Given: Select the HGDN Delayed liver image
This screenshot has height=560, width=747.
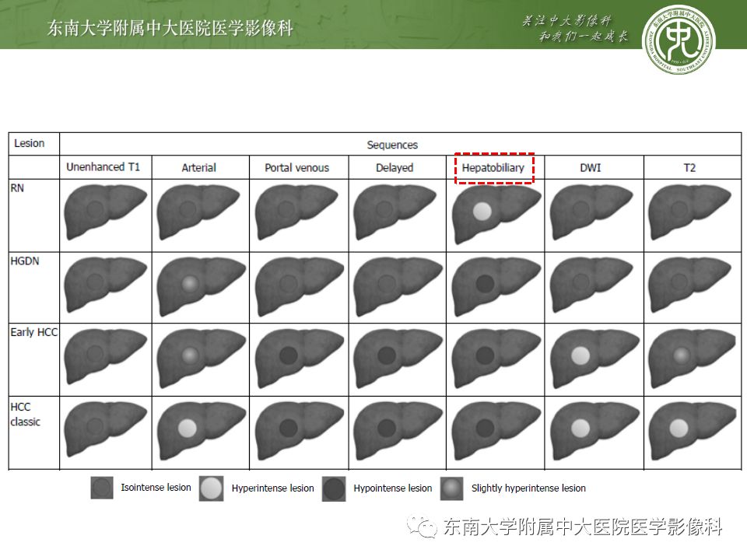Looking at the screenshot, I should [x=398, y=287].
